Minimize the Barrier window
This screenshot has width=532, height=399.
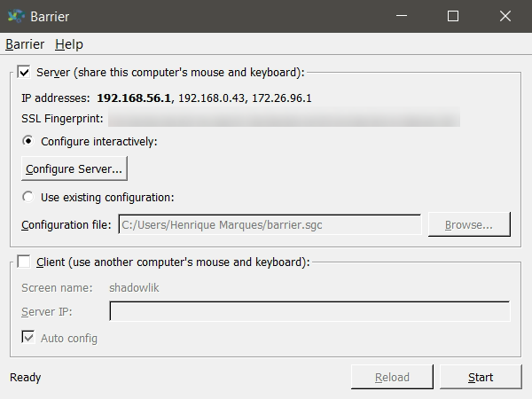[402, 16]
